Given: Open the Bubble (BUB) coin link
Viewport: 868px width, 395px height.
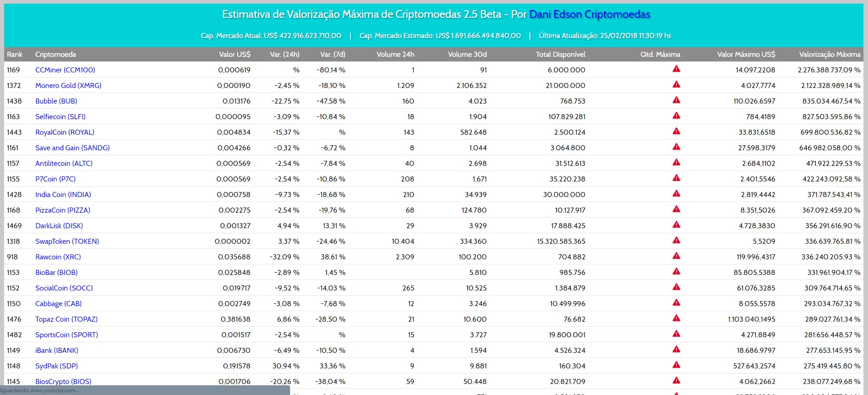Looking at the screenshot, I should point(56,101).
